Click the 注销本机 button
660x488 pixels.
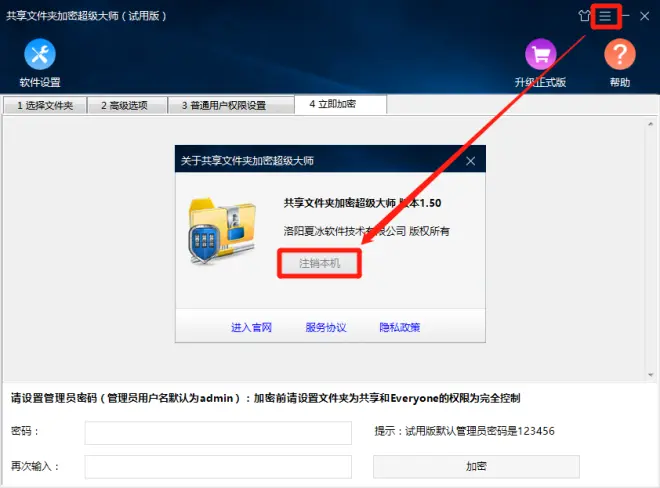click(x=319, y=264)
